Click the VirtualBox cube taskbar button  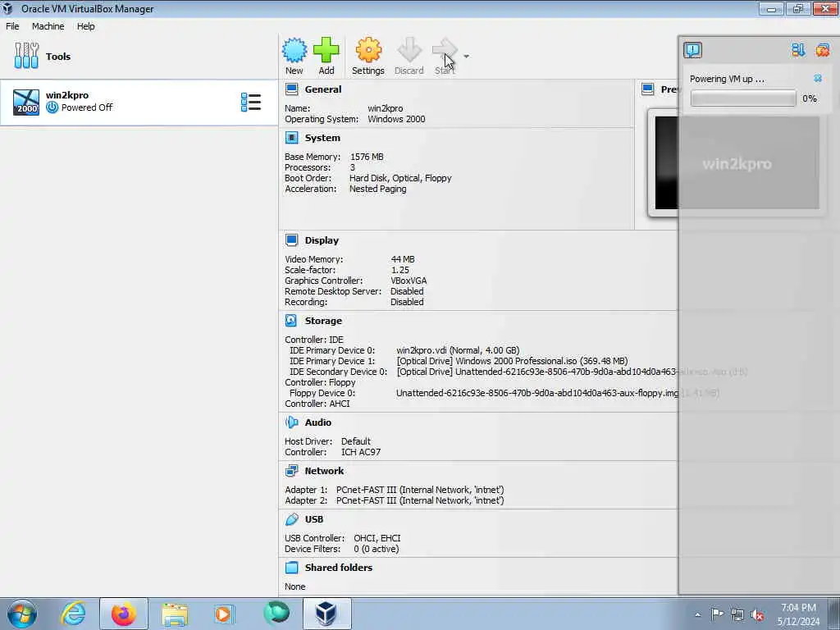click(326, 614)
